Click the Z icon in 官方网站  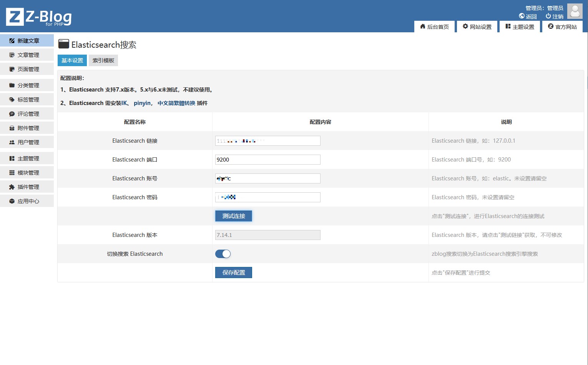tap(551, 27)
